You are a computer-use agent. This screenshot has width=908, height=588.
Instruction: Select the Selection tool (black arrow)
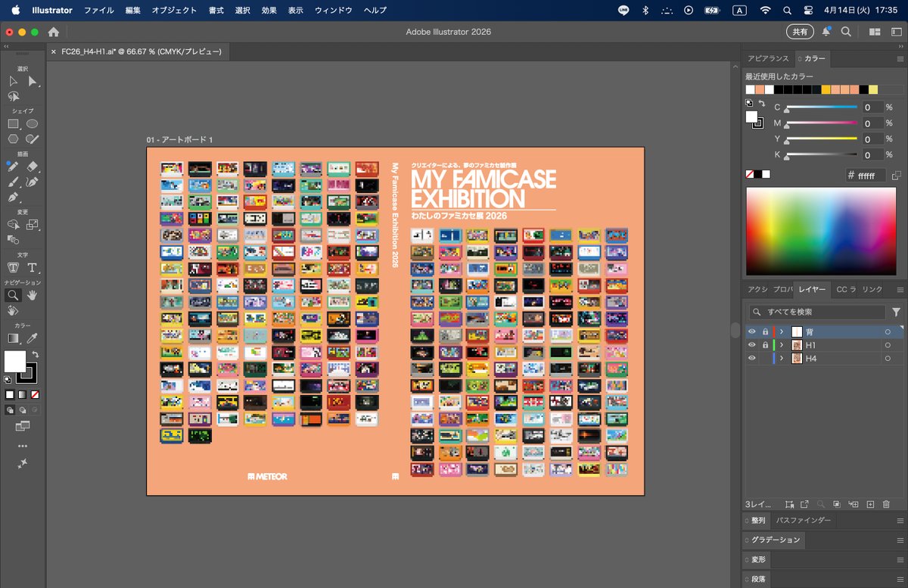pos(14,81)
